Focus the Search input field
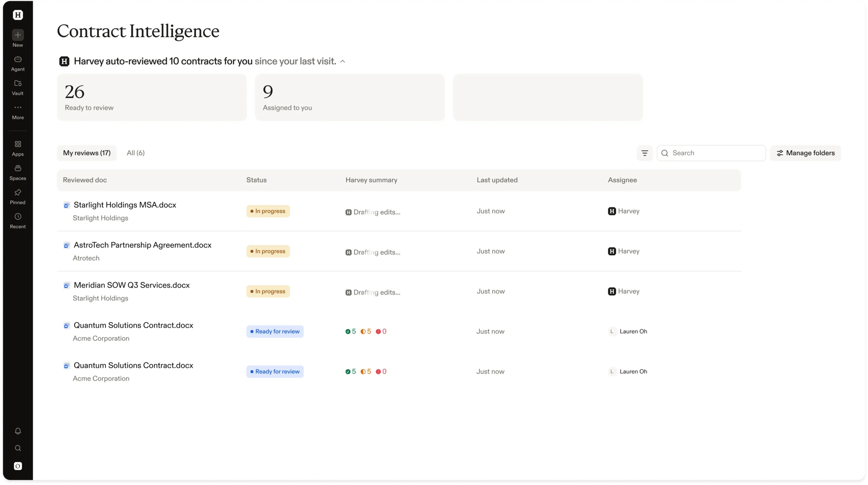Viewport: 868px width, 485px height. pyautogui.click(x=711, y=153)
